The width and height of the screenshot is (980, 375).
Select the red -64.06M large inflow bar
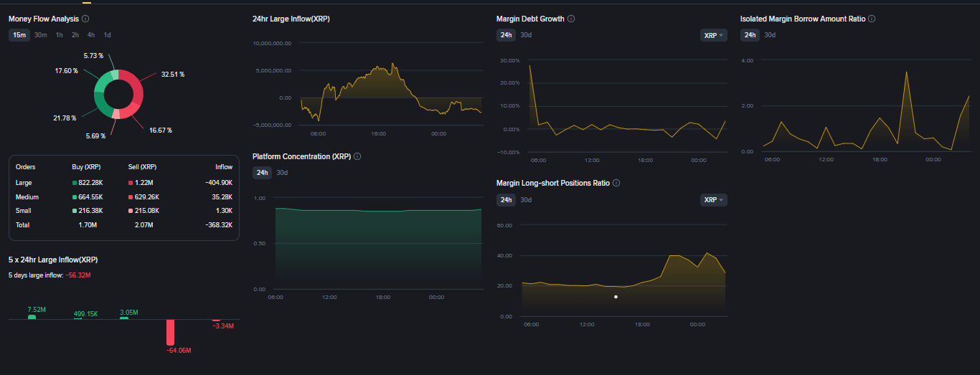coord(170,332)
